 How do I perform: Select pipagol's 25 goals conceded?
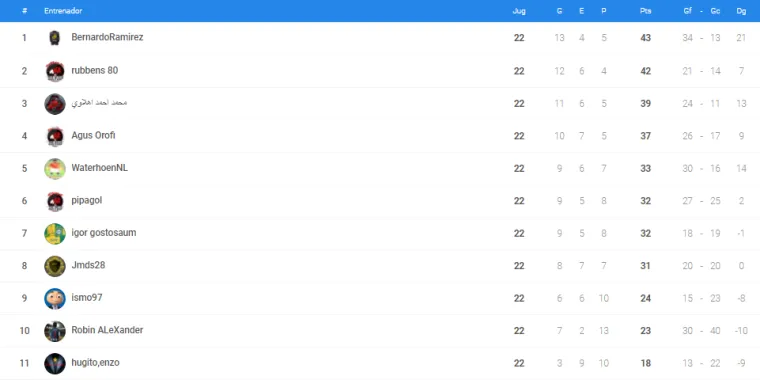tap(715, 201)
